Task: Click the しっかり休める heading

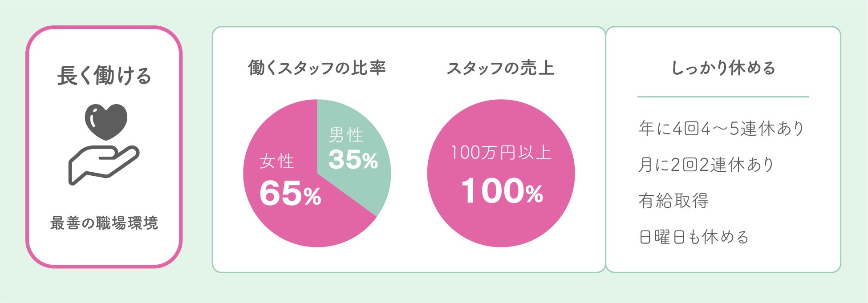Action: 723,68
